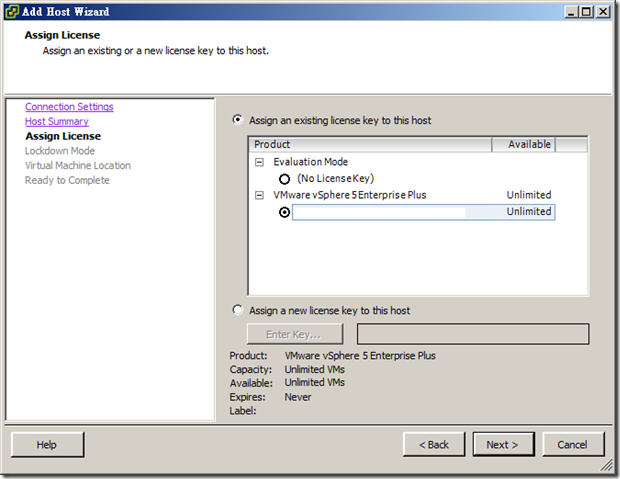Select 'Assign an existing license key' radio button

pos(237,119)
